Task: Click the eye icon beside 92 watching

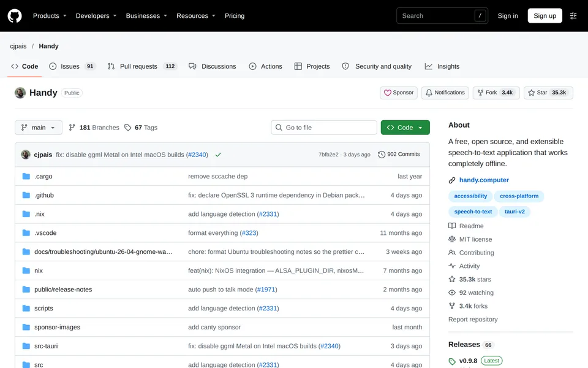Action: (x=452, y=293)
